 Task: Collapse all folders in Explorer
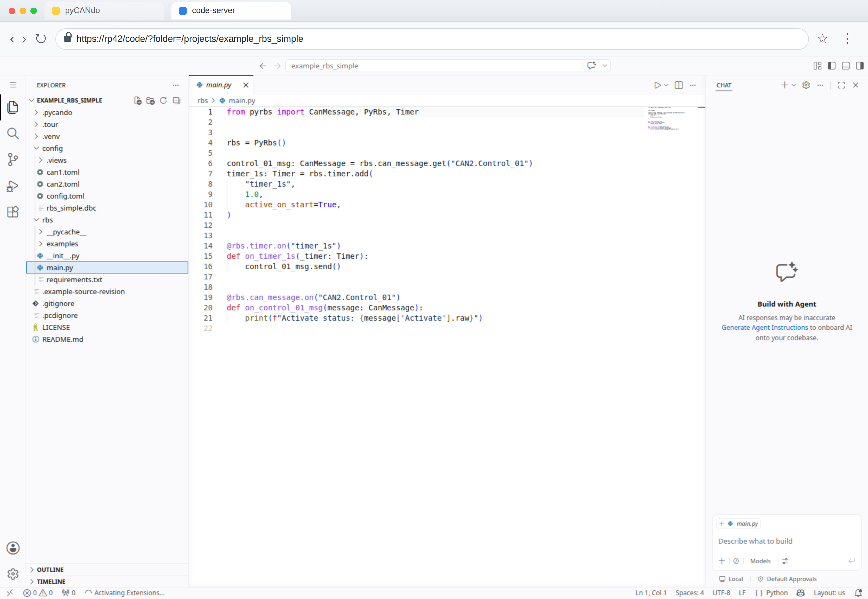(x=176, y=101)
